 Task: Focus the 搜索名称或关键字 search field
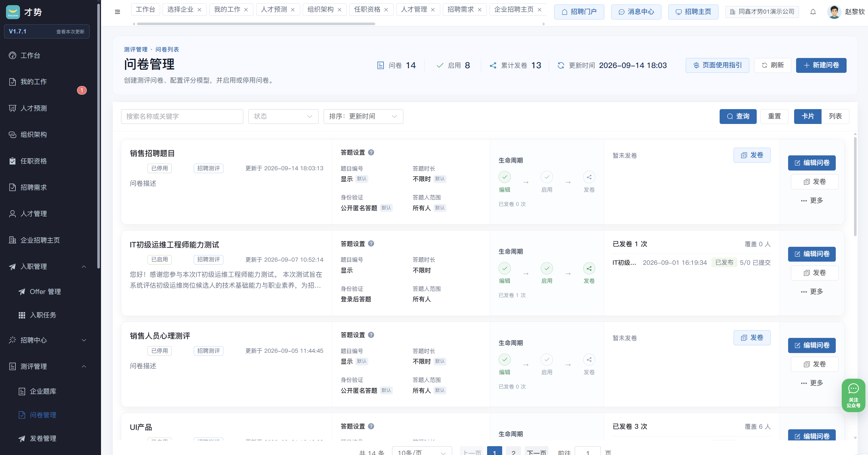click(x=182, y=116)
